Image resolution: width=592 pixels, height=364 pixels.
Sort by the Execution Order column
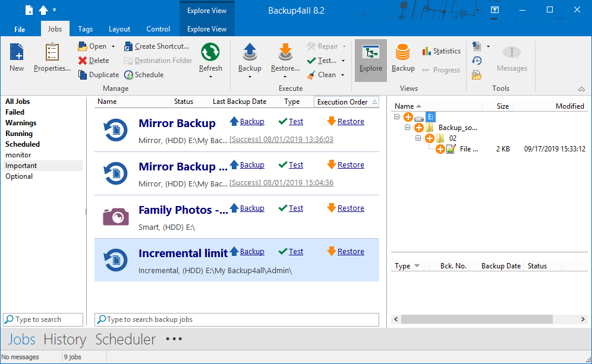347,102
